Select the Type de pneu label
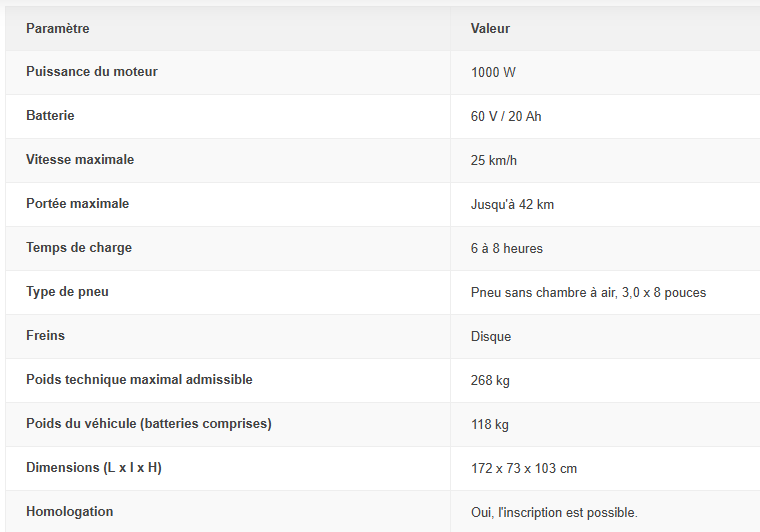Image resolution: width=760 pixels, height=532 pixels. (x=67, y=292)
